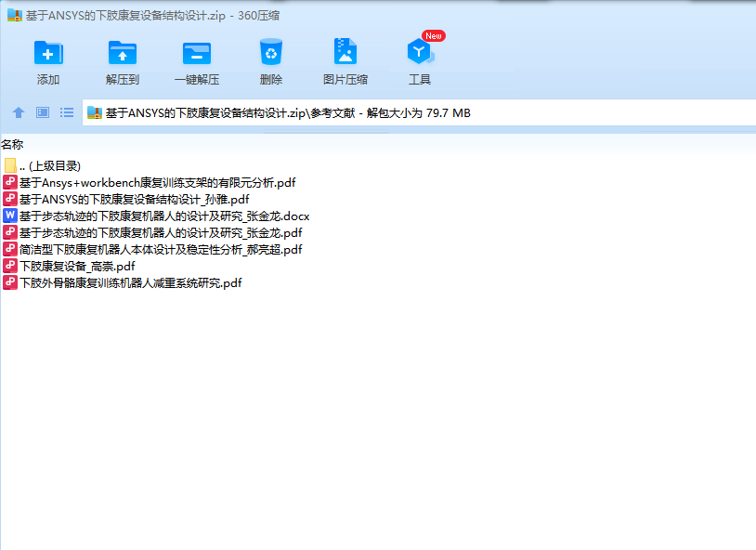The image size is (756, 550).
Task: Select 下肢外骨骼康复训练机器人减重系统研究.pdf
Action: [x=123, y=282]
